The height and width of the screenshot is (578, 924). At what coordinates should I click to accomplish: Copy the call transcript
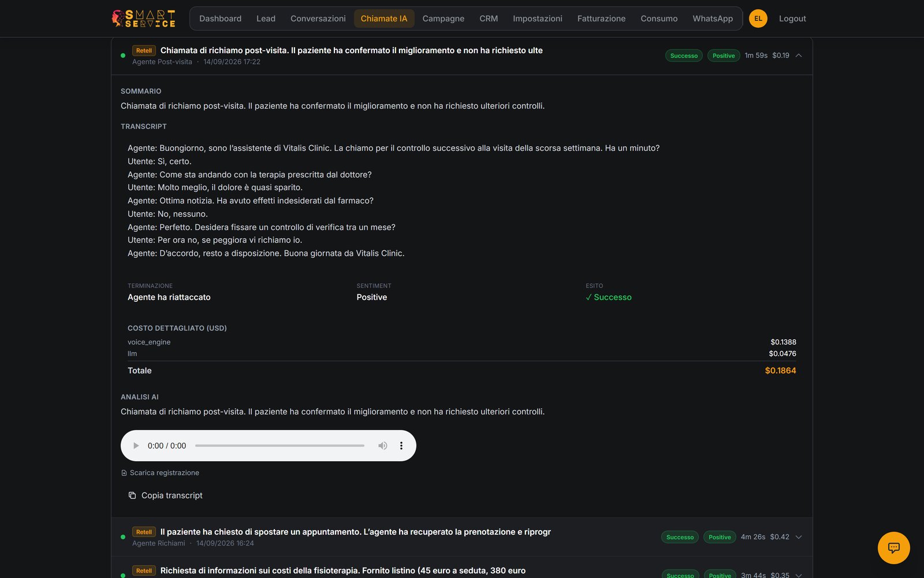click(166, 495)
